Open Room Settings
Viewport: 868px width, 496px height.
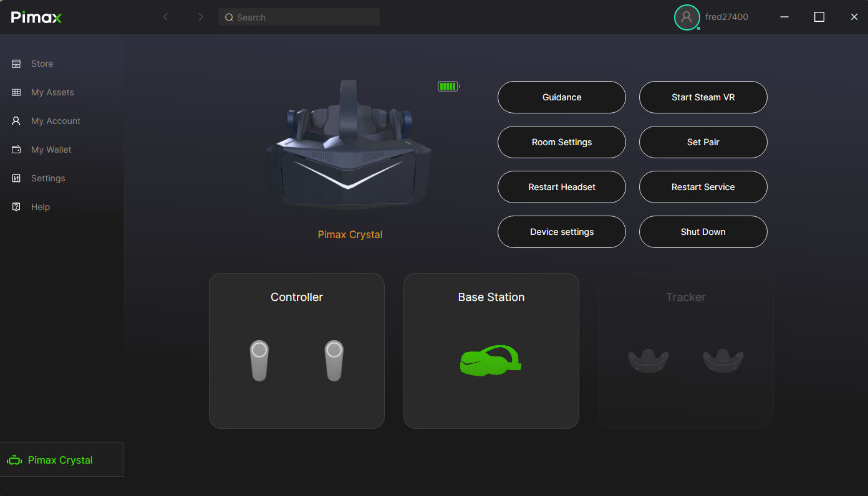click(x=562, y=142)
